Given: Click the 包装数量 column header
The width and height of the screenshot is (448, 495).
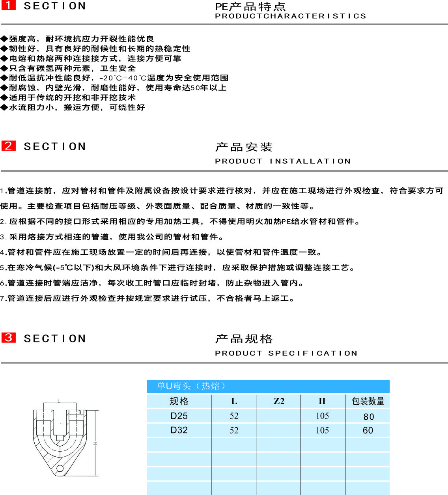Looking at the screenshot, I should (x=368, y=401).
